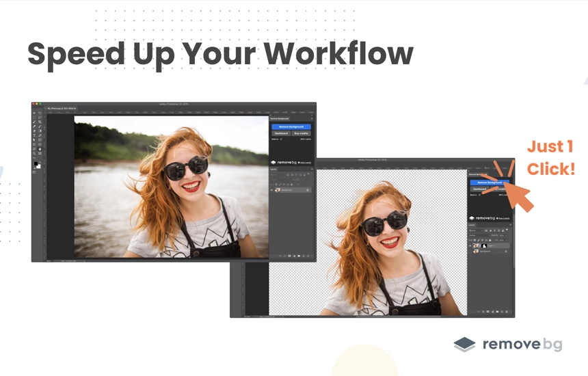Open Layers panel menu in left window
Viewport: 588px width, 376px height.
pos(312,169)
